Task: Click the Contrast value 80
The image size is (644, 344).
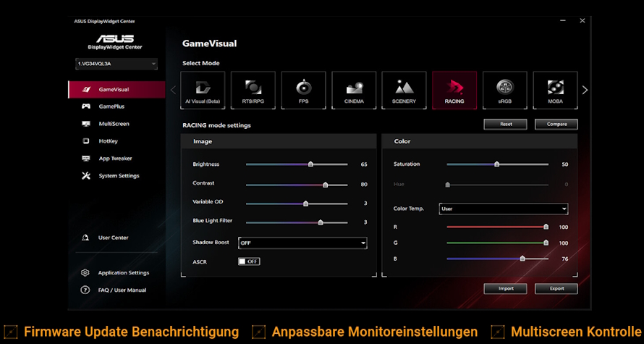Action: (x=364, y=185)
